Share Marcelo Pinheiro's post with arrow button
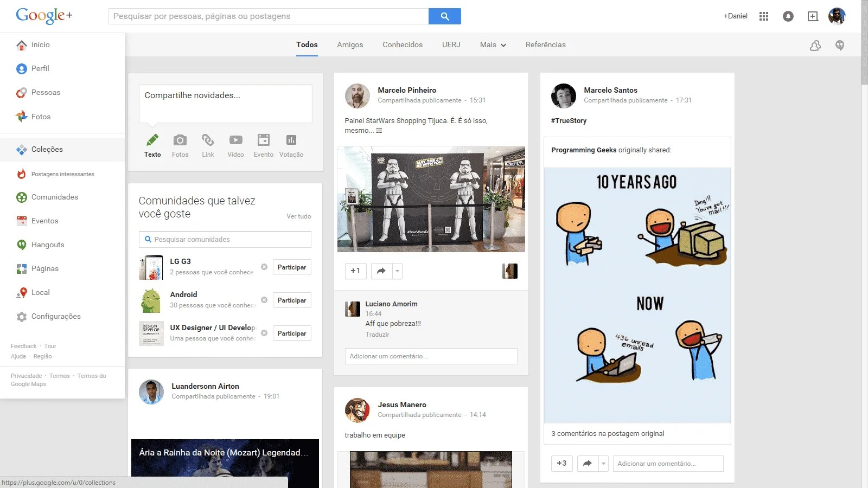 coord(381,271)
